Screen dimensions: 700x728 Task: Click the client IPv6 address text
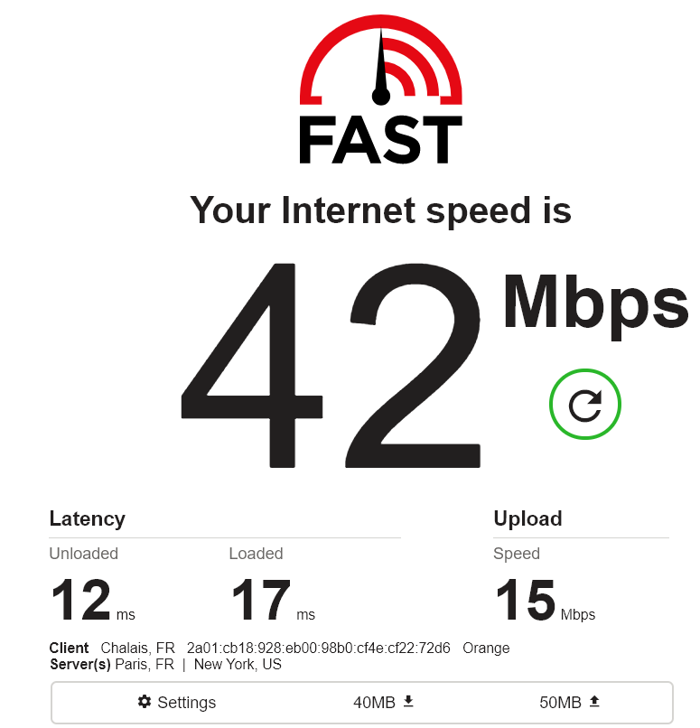pos(319,648)
